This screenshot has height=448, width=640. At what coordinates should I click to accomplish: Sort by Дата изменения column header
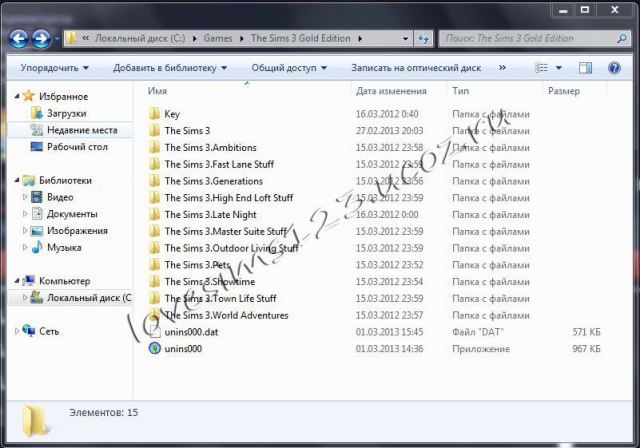click(391, 91)
